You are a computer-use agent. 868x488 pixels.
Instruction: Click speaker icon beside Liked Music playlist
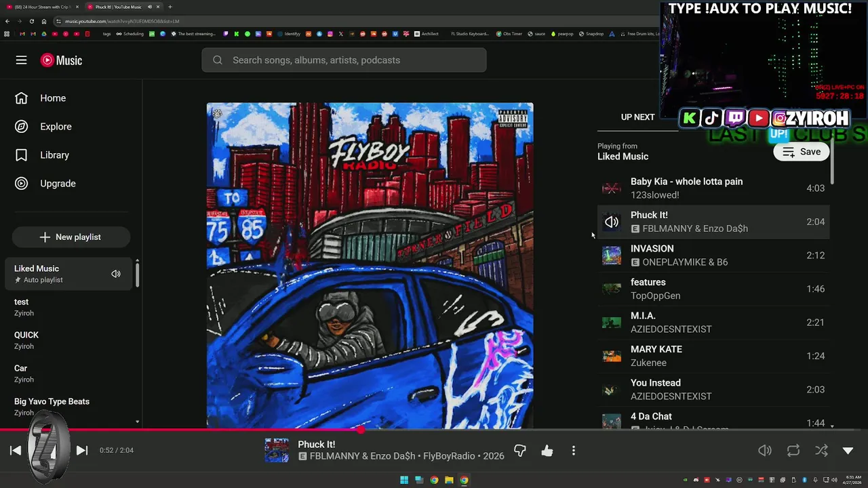click(x=116, y=274)
